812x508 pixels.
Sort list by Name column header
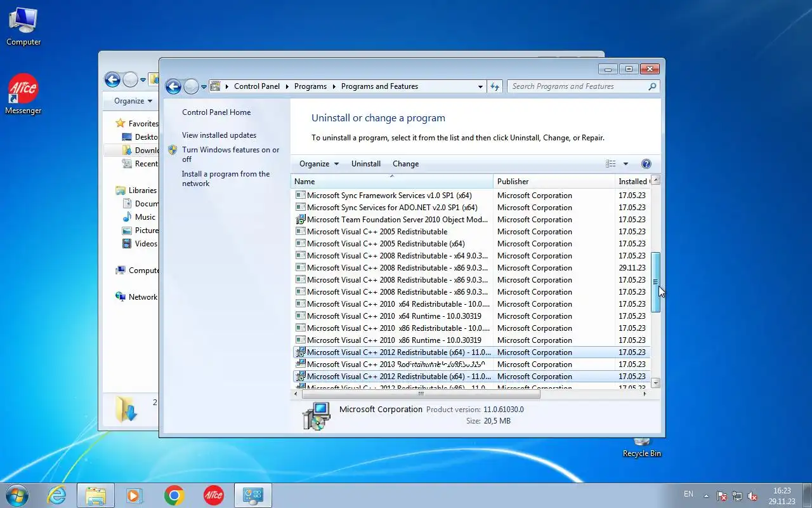pos(392,182)
